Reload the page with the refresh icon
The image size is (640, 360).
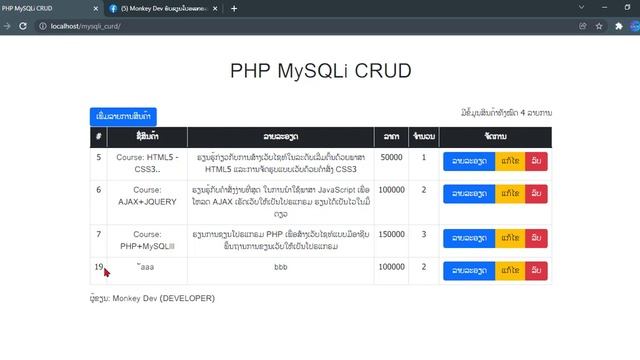point(23,26)
